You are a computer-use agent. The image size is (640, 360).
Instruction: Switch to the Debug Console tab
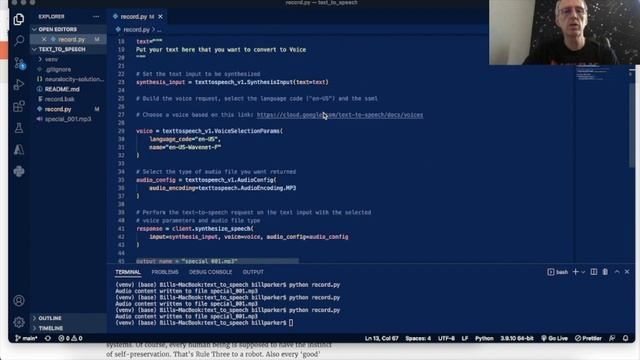coord(210,272)
